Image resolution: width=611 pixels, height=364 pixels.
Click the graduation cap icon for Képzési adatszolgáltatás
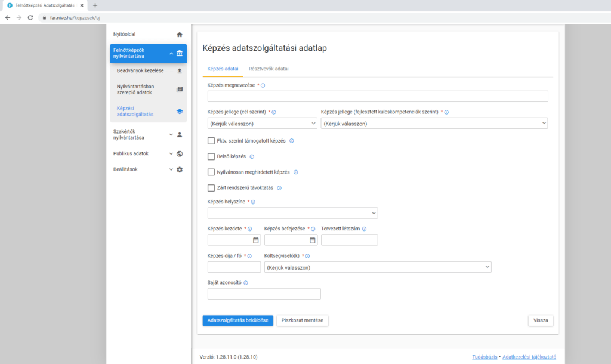point(180,111)
